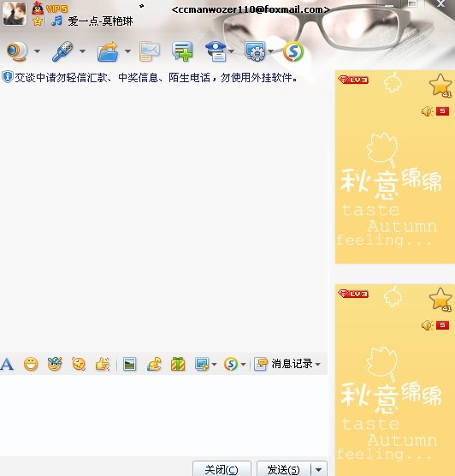This screenshot has width=455, height=476.
Task: Click the 发送(S) send button
Action: click(283, 469)
